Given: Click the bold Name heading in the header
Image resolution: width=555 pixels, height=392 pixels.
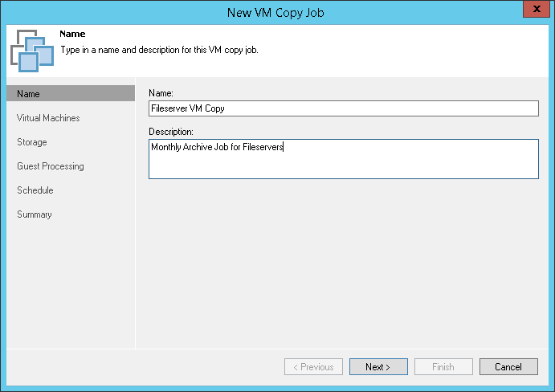Looking at the screenshot, I should click(72, 35).
